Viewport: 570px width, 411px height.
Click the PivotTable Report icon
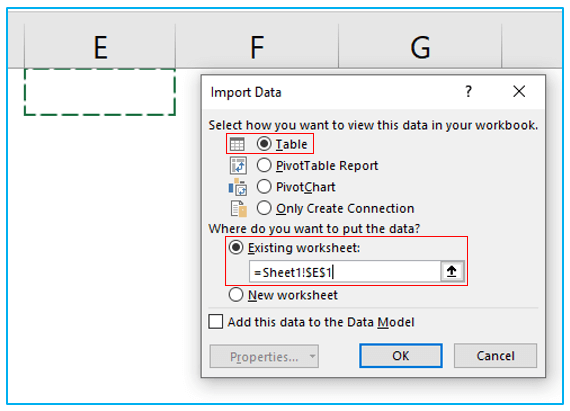coord(238,166)
